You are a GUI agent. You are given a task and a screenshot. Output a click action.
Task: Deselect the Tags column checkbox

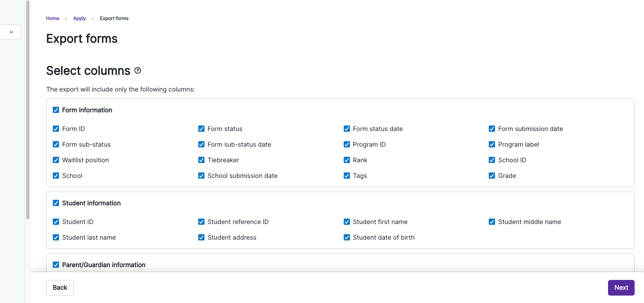click(347, 176)
